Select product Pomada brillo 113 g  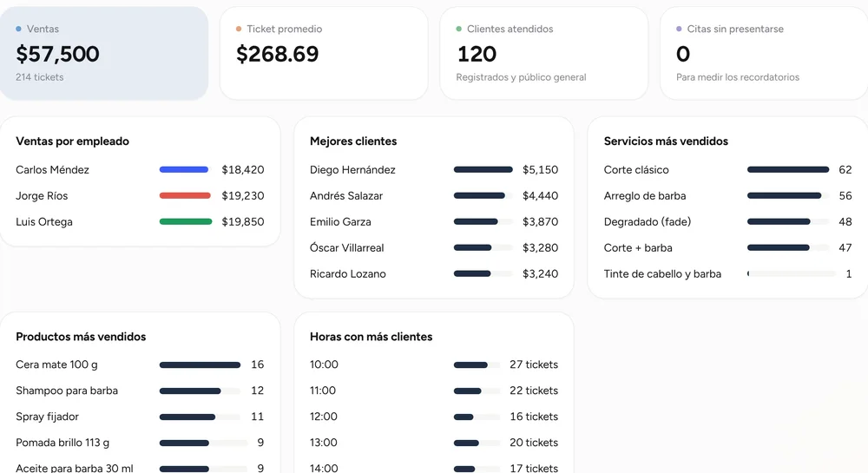click(62, 443)
